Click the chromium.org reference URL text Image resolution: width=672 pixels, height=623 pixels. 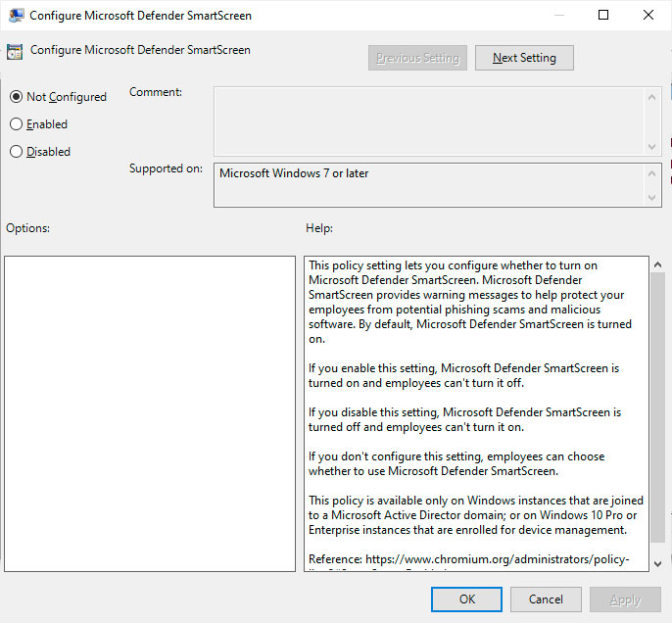pyautogui.click(x=498, y=559)
